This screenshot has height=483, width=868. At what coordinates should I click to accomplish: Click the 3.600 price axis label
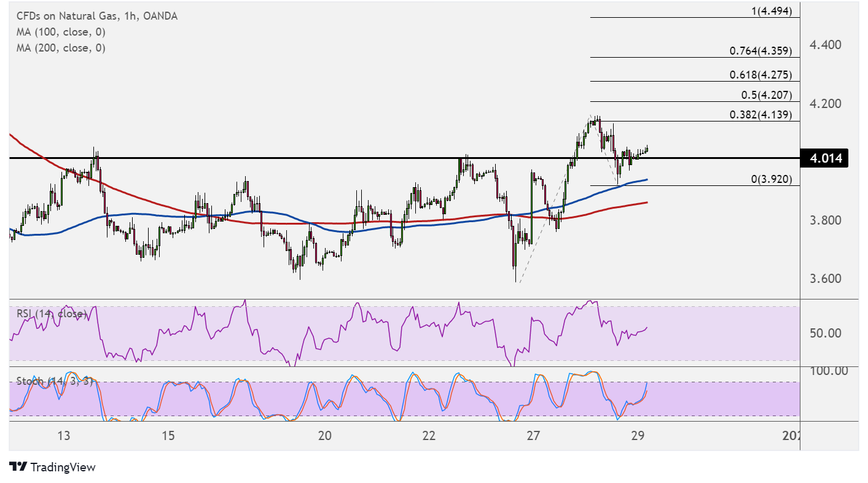[x=825, y=278]
